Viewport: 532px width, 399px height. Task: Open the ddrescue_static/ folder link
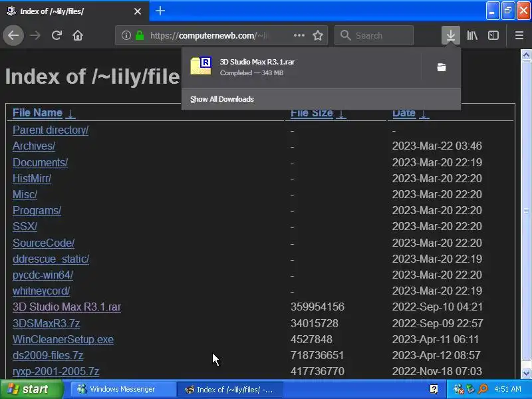coord(51,259)
